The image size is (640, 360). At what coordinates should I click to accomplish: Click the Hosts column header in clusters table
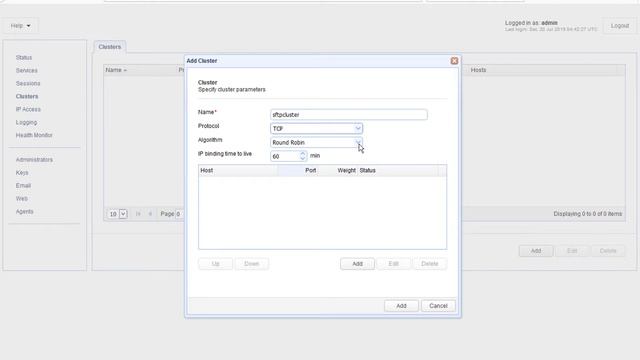coord(543,70)
